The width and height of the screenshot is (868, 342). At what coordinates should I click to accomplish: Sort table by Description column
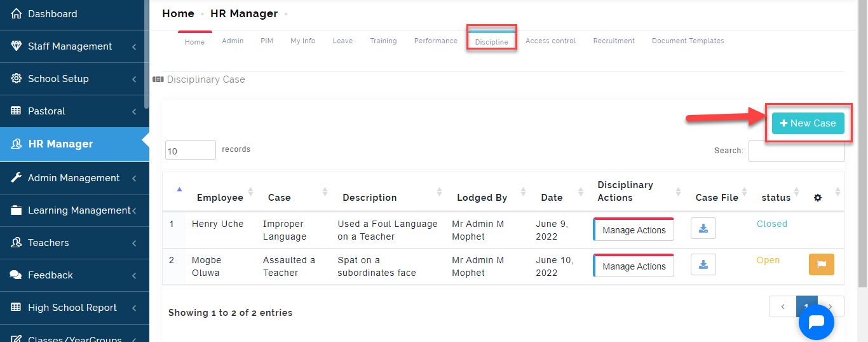(x=439, y=191)
